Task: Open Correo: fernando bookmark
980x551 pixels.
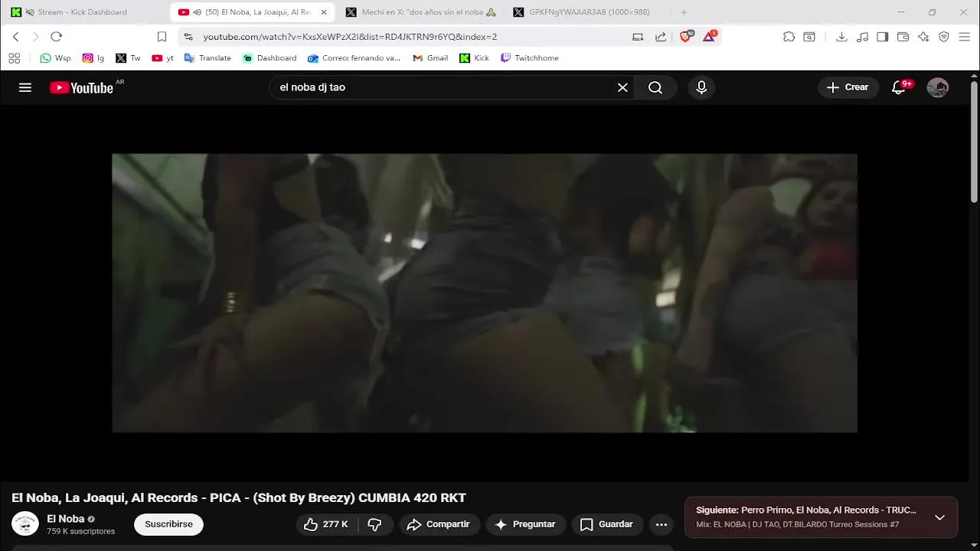Action: click(x=354, y=58)
